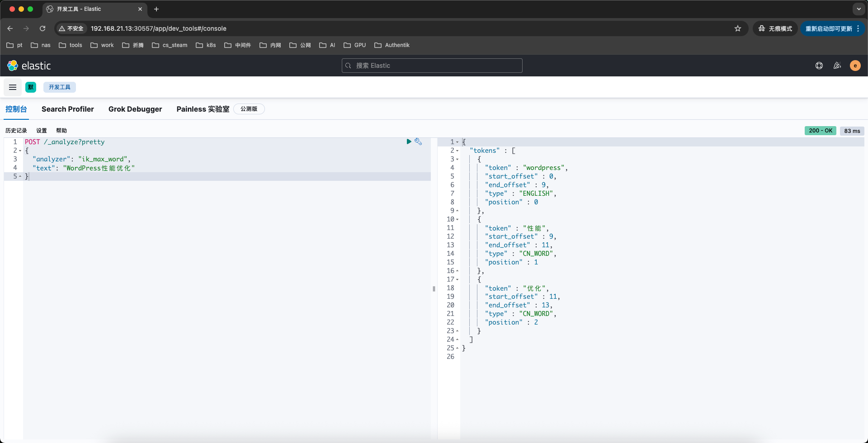Run the request with the play icon
The image size is (868, 443).
pos(409,141)
